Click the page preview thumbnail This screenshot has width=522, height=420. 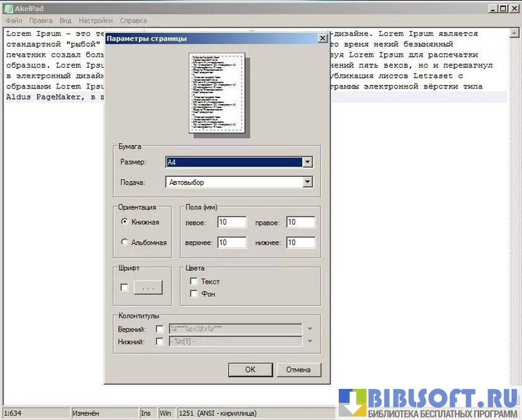pos(218,93)
